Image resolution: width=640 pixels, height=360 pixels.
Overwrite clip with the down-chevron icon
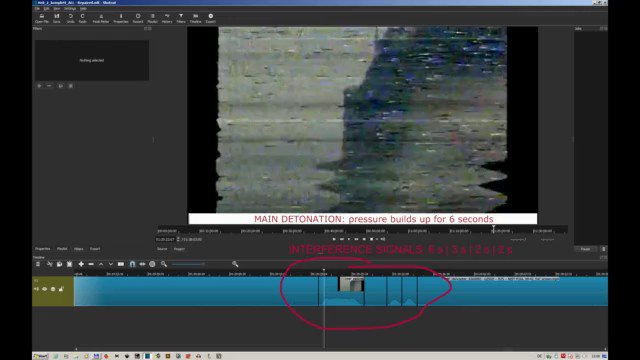tap(111, 264)
